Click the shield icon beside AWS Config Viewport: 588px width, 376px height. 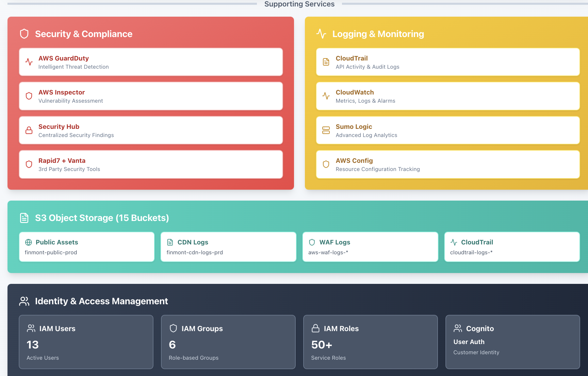pyautogui.click(x=326, y=164)
